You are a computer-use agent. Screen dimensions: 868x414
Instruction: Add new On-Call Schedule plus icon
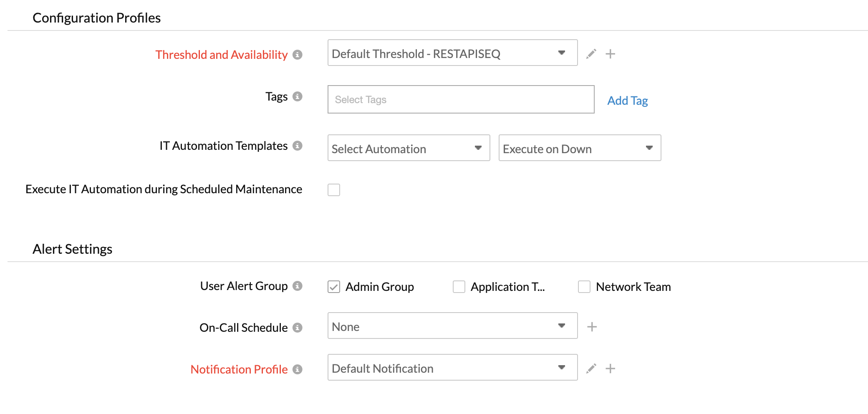[592, 327]
